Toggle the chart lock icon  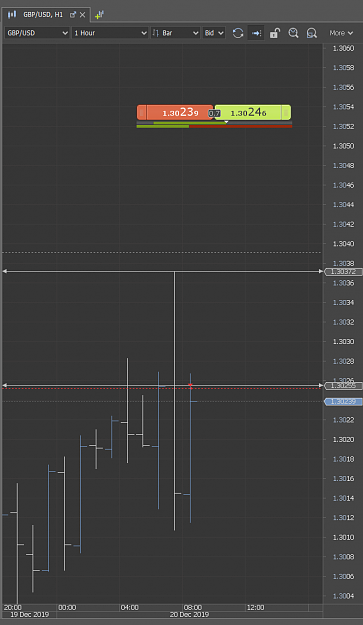point(275,33)
